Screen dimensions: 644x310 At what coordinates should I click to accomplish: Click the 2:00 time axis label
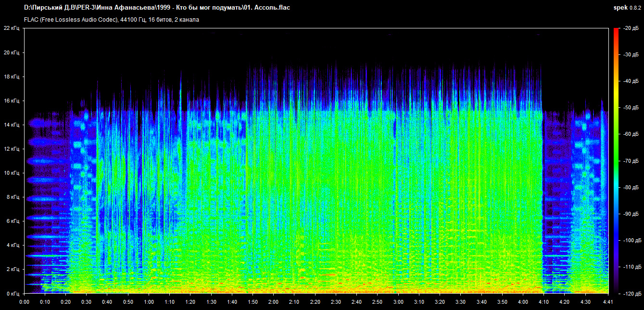[x=274, y=302]
